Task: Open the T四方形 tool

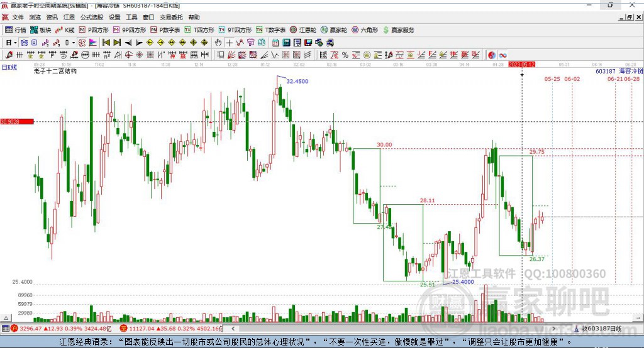Action: tap(199, 30)
